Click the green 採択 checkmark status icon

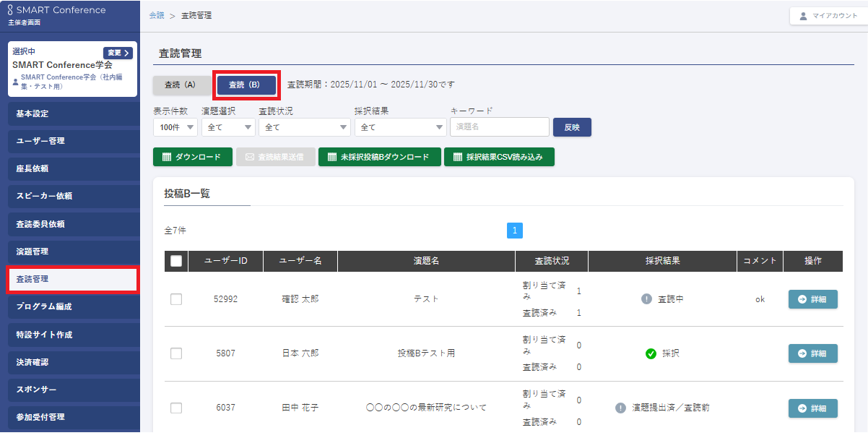tap(651, 353)
